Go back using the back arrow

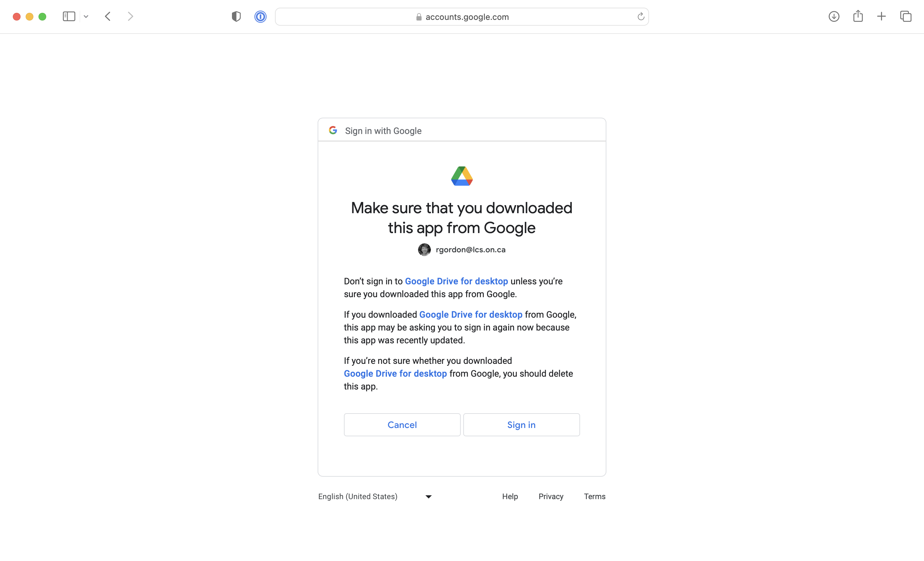click(107, 16)
